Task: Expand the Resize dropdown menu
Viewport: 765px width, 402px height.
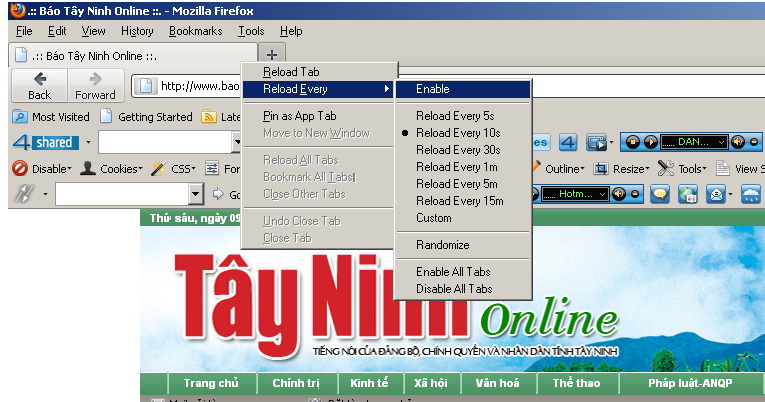Action: [x=647, y=169]
